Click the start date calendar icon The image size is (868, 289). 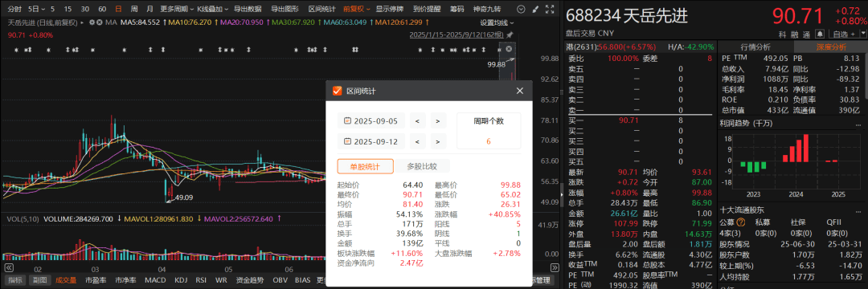348,120
